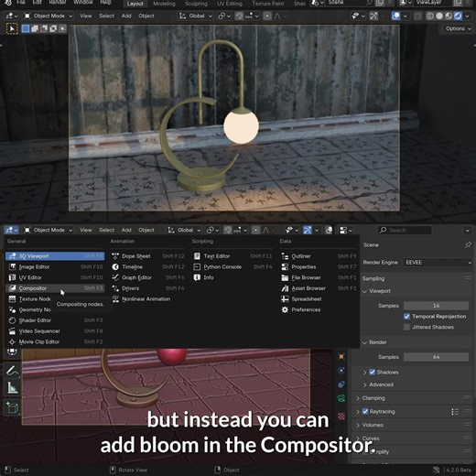Choose Python Console in the editor type menu
Viewport: 476px width, 476px height.
click(x=233, y=266)
